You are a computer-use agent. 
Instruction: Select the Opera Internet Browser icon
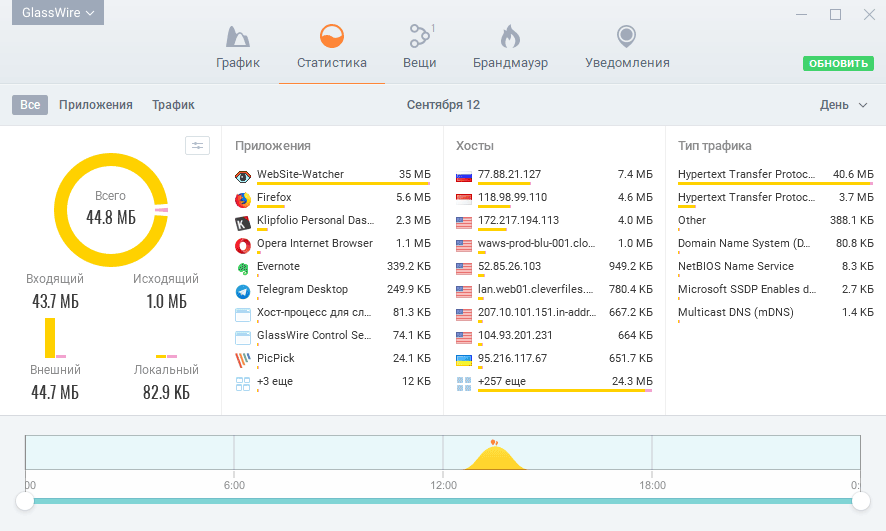(x=243, y=246)
